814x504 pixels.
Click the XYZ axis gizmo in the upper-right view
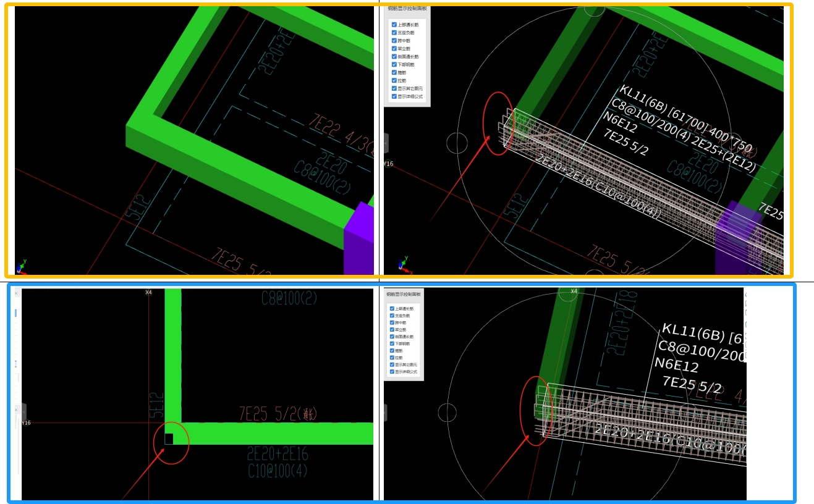point(405,264)
